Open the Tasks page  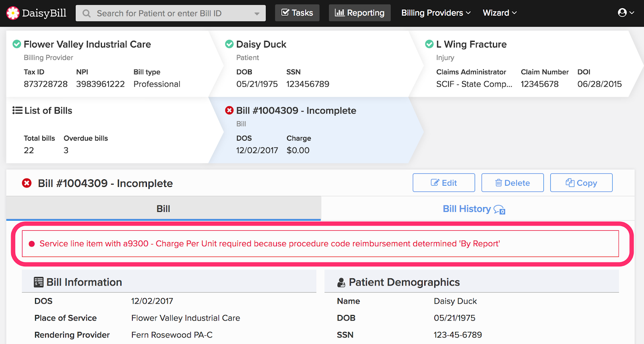(297, 13)
